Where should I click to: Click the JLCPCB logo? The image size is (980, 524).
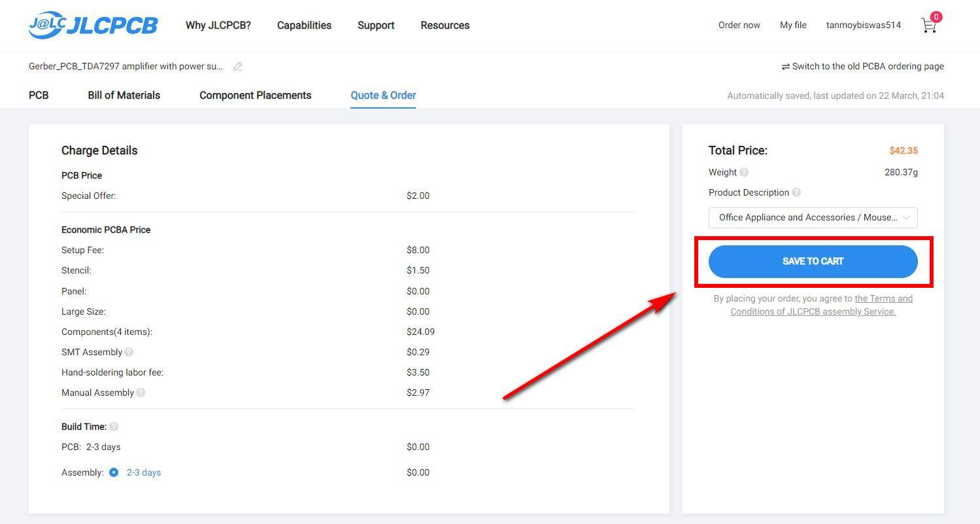[x=93, y=25]
